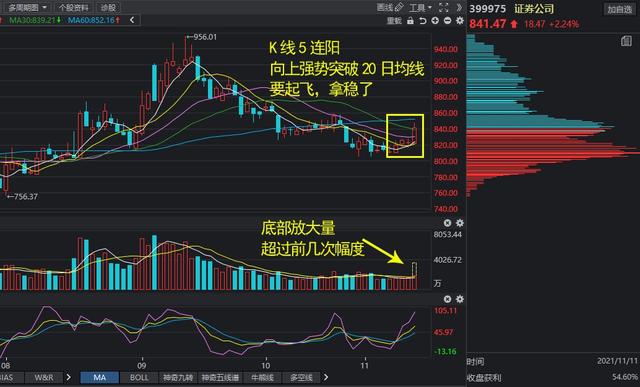Viewport: 640px width, 387px height.
Task: Click the 11 month marker on time axis
Action: [365, 365]
